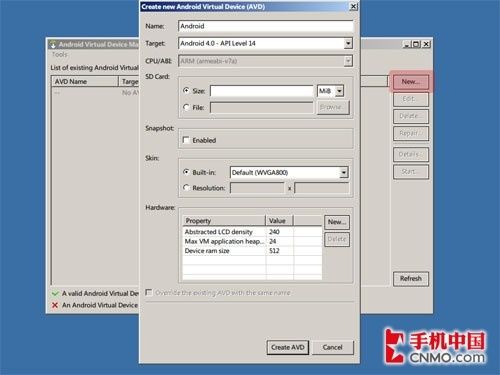Click into the Name field containing Android
The image size is (500, 375).
[x=266, y=26]
